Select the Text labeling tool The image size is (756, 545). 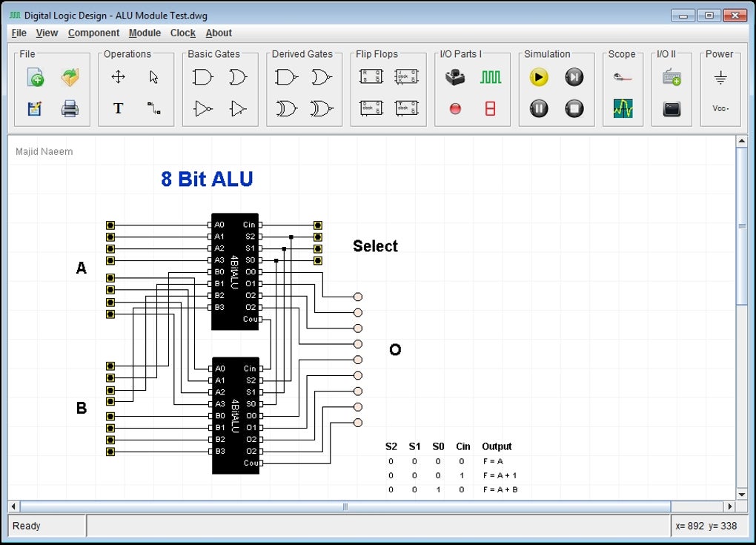tap(117, 108)
